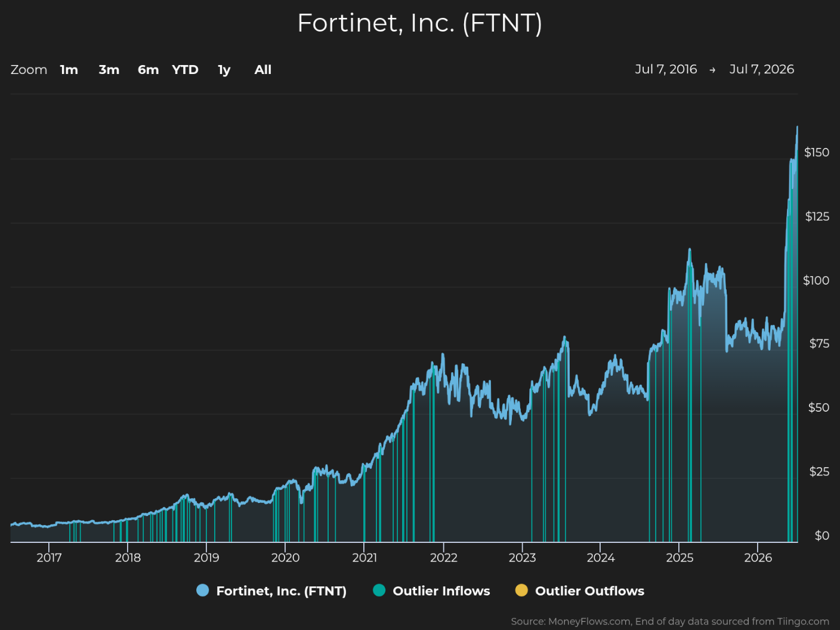Click the $50 y-axis label
The height and width of the screenshot is (630, 840).
pyautogui.click(x=819, y=407)
